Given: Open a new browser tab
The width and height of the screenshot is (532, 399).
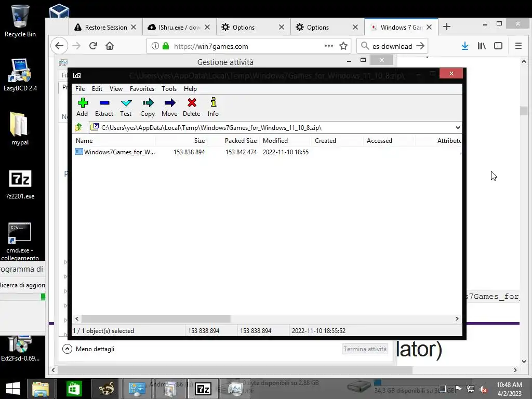Looking at the screenshot, I should pos(447,26).
